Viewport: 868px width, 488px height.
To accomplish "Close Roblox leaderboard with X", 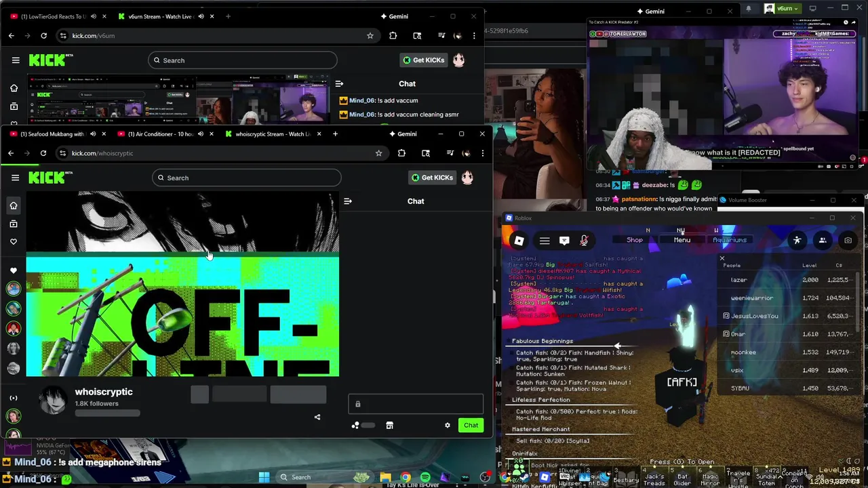I will [x=722, y=258].
